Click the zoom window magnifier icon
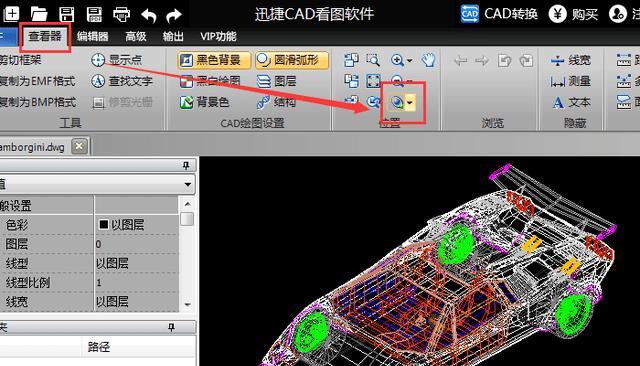 click(373, 60)
